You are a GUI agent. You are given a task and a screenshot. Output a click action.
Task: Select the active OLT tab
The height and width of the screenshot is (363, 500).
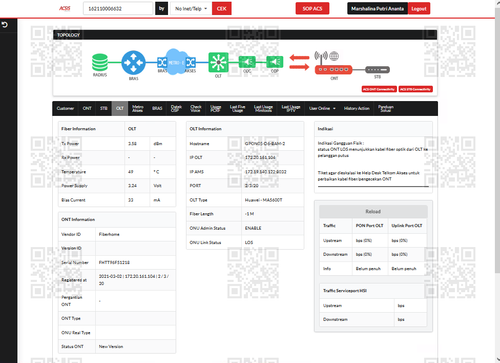[120, 108]
